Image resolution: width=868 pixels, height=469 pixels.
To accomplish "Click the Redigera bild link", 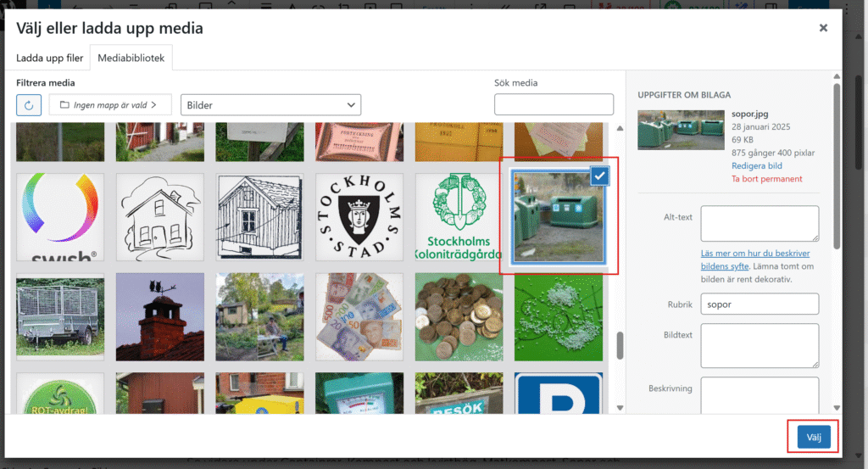I will [x=757, y=165].
